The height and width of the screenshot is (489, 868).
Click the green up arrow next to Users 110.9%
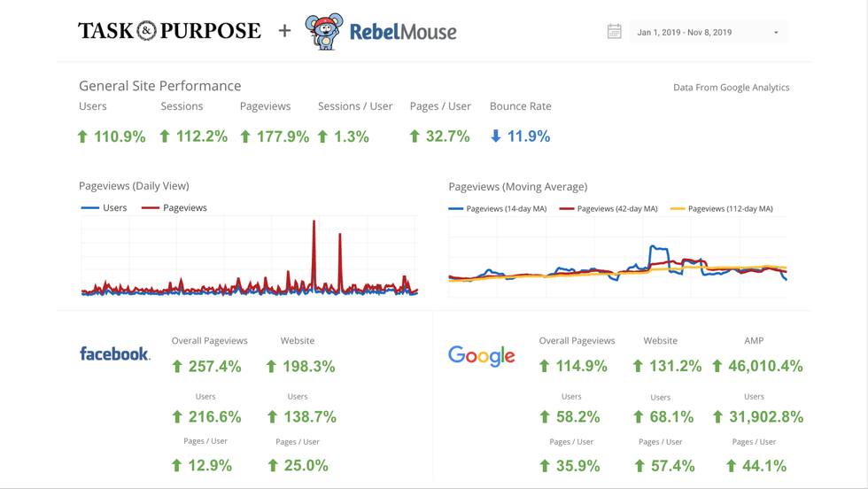pyautogui.click(x=83, y=136)
